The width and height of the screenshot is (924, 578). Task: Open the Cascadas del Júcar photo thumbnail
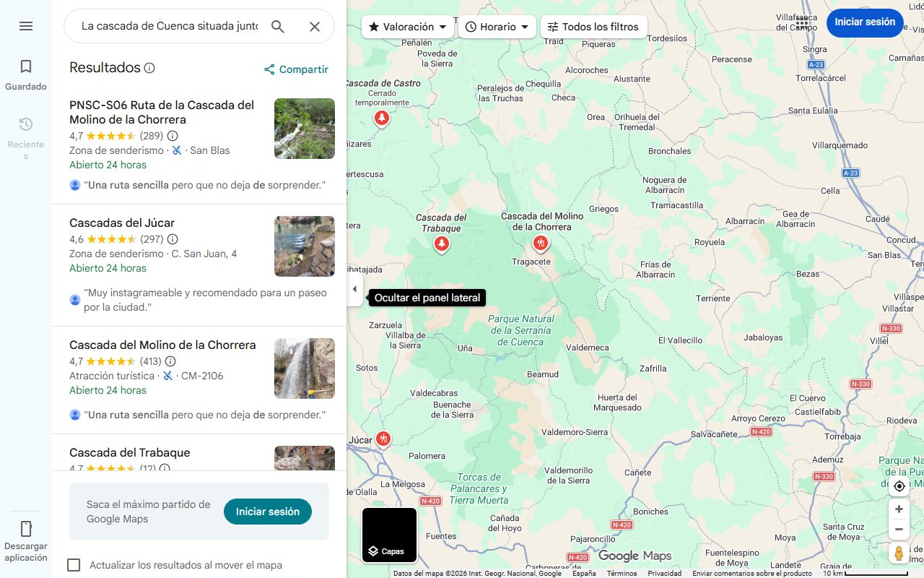click(304, 246)
